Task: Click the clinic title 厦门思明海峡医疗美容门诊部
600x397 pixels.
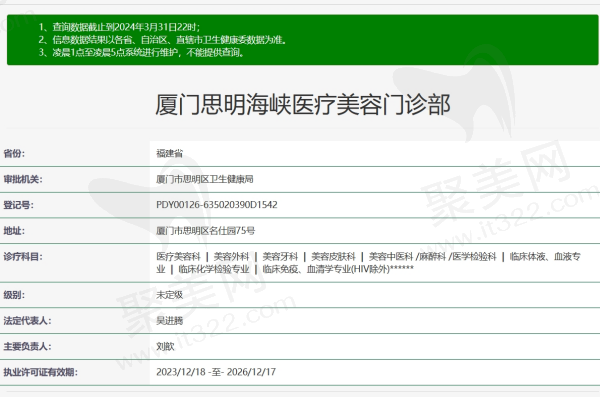Action: pyautogui.click(x=303, y=105)
